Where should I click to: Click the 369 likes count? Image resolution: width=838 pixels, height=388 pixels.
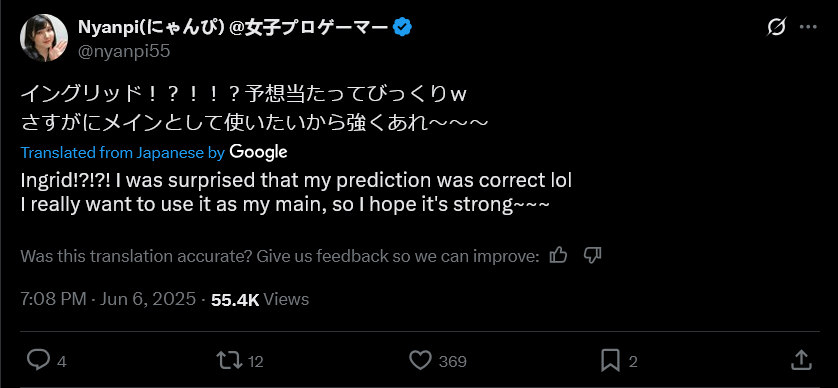pyautogui.click(x=453, y=362)
